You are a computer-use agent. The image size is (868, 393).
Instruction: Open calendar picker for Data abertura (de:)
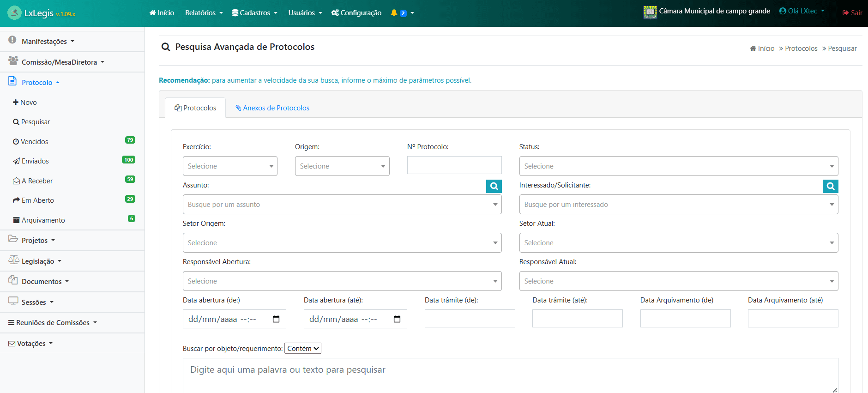[276, 319]
